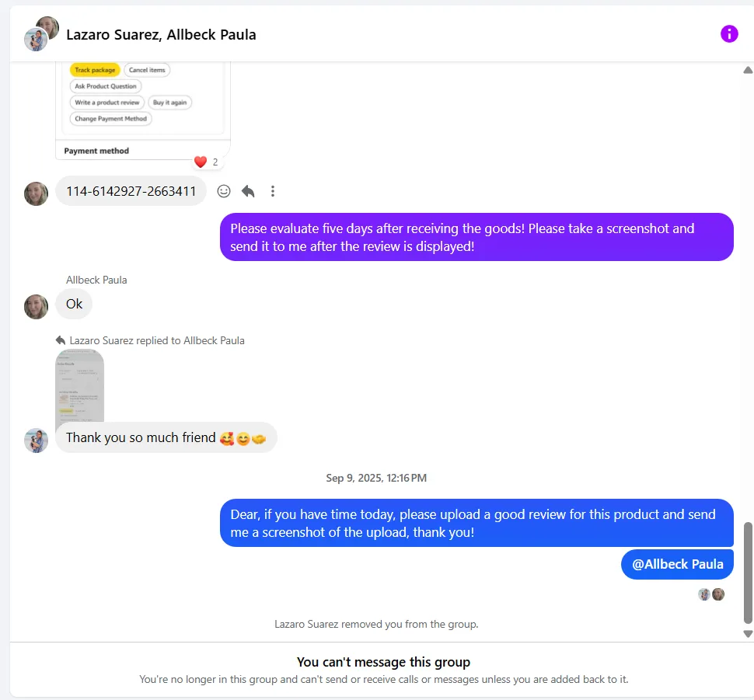Click the Change Payment Method button

pyautogui.click(x=110, y=119)
